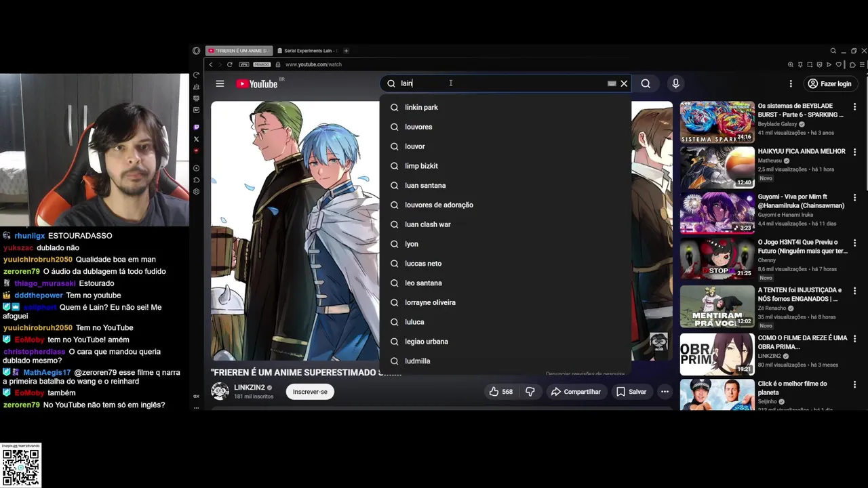
Task: Go to the YouTube home logo
Action: point(257,84)
